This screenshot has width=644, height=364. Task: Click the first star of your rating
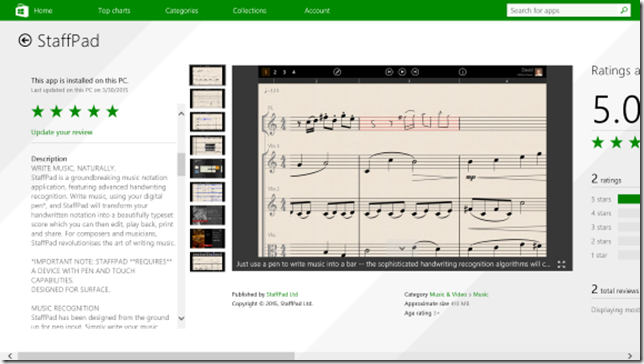point(38,111)
